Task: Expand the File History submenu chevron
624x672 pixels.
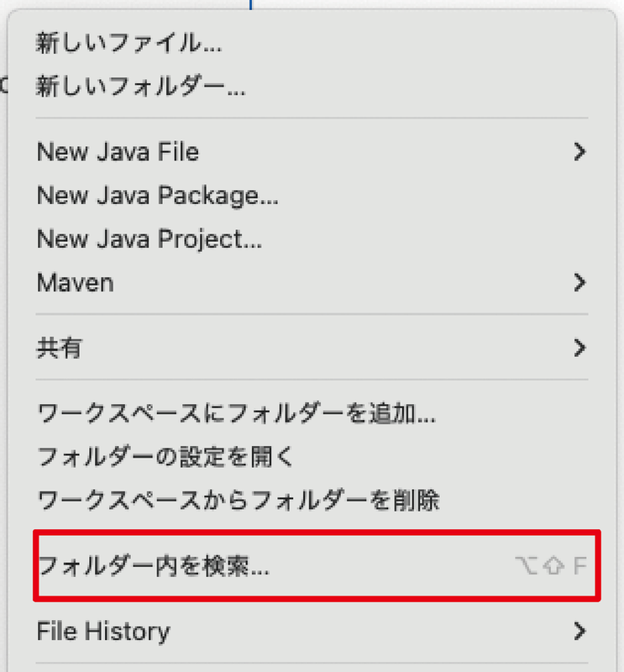Action: click(x=578, y=630)
